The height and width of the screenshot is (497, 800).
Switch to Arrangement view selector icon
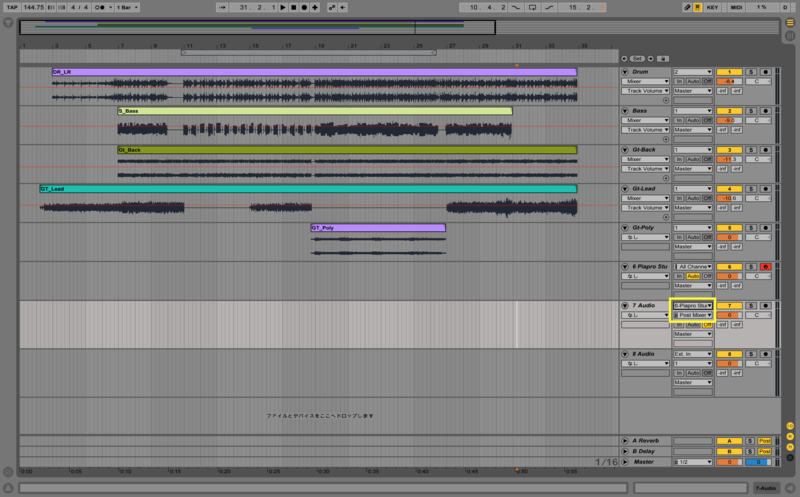790,22
